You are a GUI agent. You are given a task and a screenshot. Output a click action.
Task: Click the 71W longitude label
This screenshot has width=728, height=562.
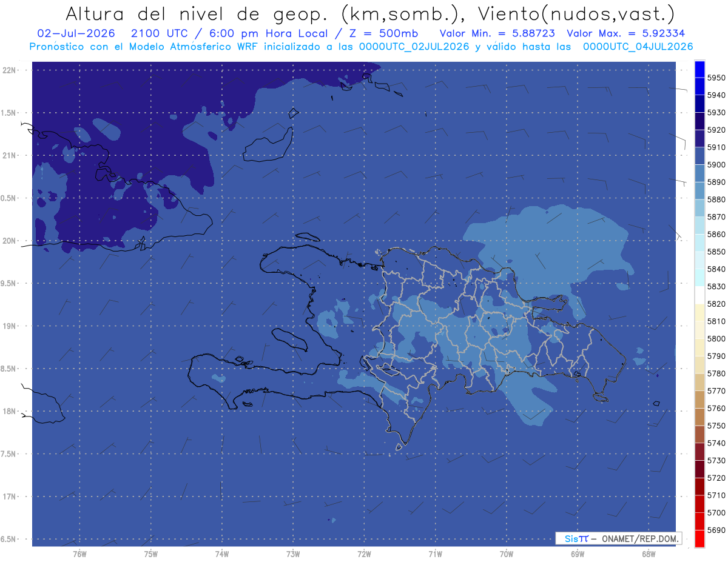(435, 554)
